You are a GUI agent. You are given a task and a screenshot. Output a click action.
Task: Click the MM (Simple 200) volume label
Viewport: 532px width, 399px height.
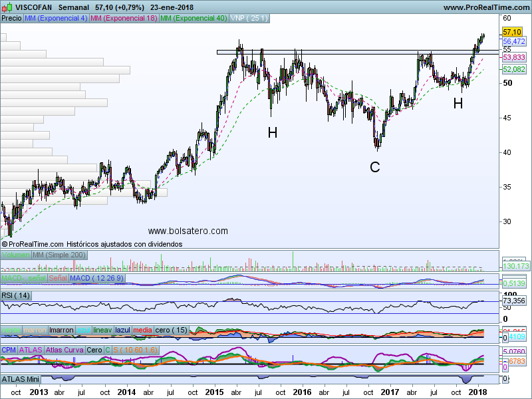[59, 255]
